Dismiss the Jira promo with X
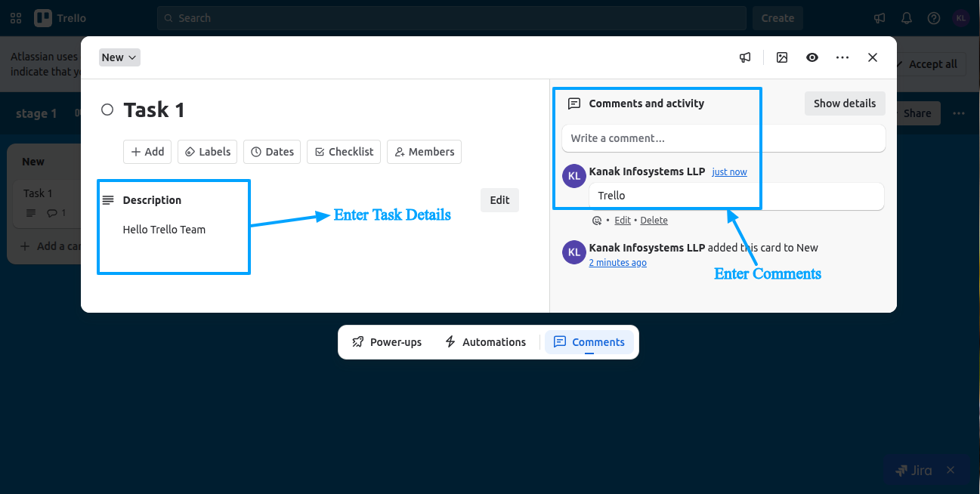 pos(951,470)
